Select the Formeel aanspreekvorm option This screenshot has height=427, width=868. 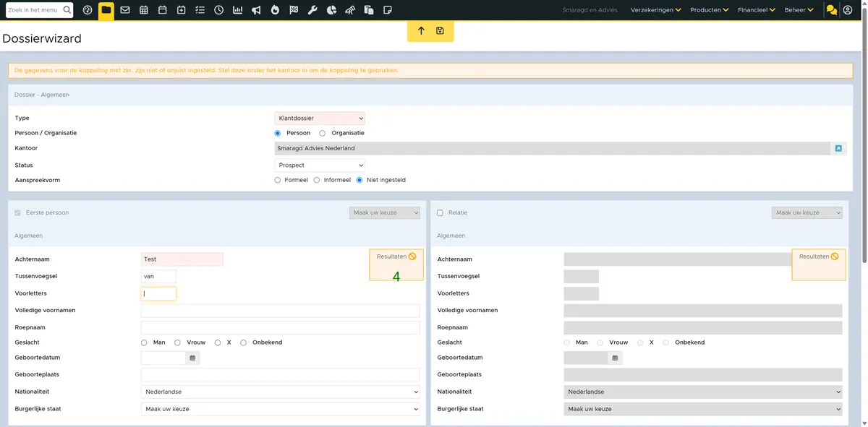278,180
